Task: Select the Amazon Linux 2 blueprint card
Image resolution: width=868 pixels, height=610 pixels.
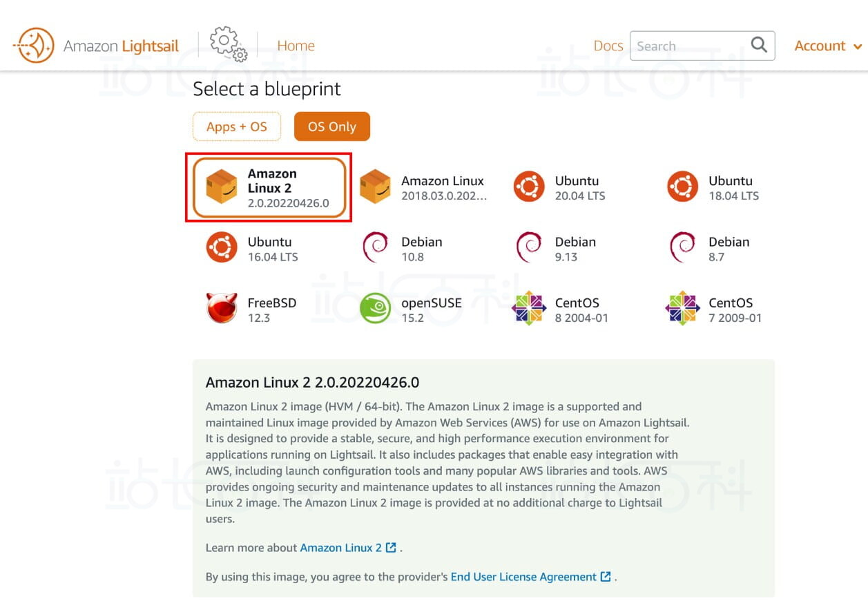Action: click(x=269, y=188)
